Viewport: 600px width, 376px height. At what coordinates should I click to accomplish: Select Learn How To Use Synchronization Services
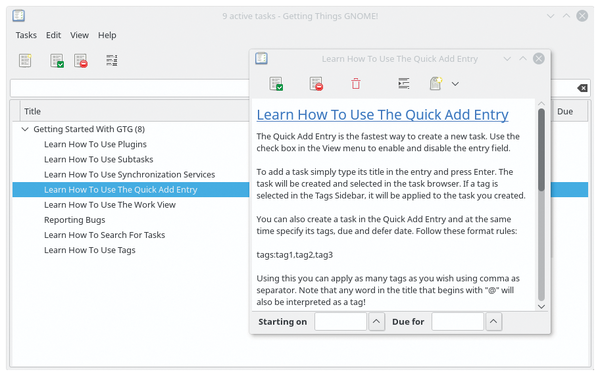pyautogui.click(x=129, y=174)
